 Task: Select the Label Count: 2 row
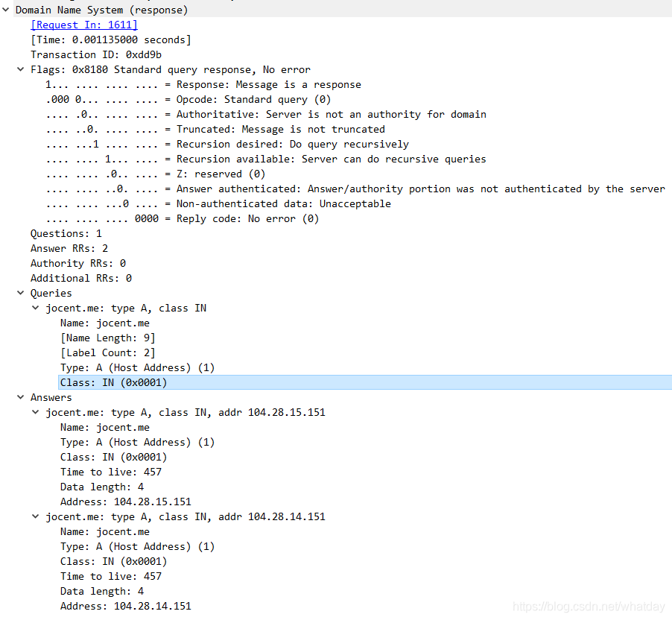click(107, 353)
